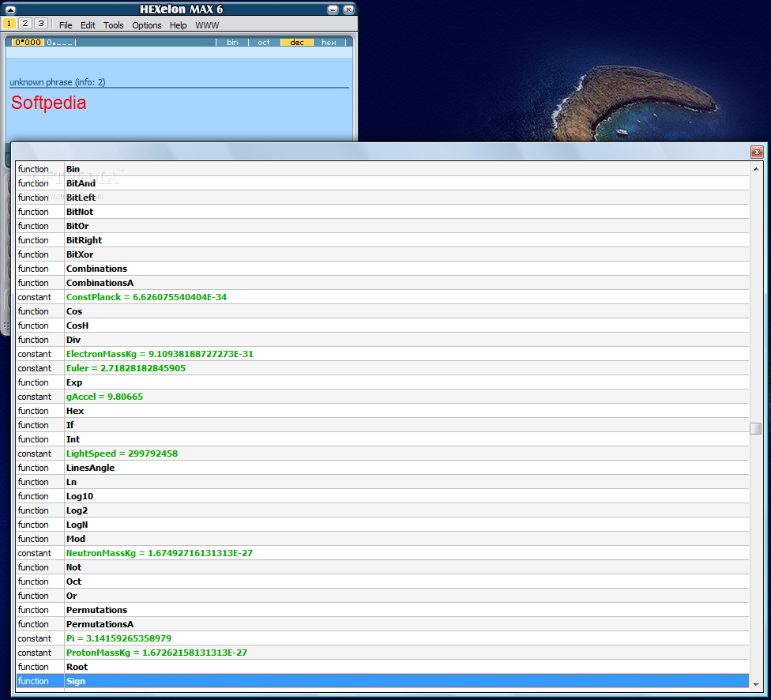Select the BitNot function row

tap(382, 212)
